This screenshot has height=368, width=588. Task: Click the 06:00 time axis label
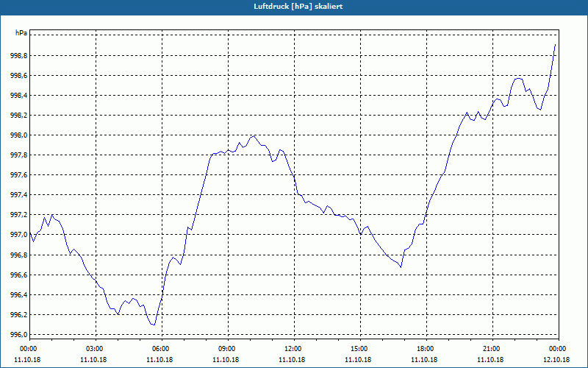click(162, 349)
